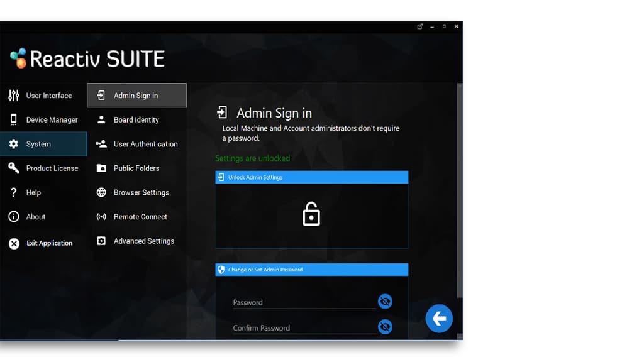Click the User Authentication icon
The image size is (644, 362).
click(101, 144)
